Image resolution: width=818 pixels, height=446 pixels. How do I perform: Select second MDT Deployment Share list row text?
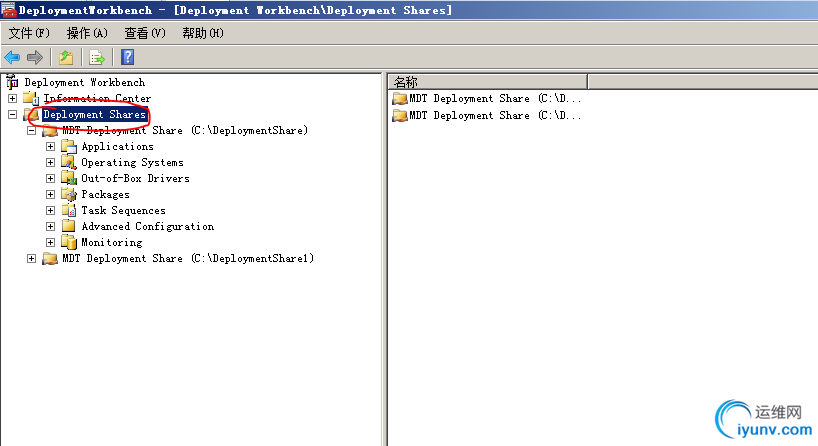[495, 115]
